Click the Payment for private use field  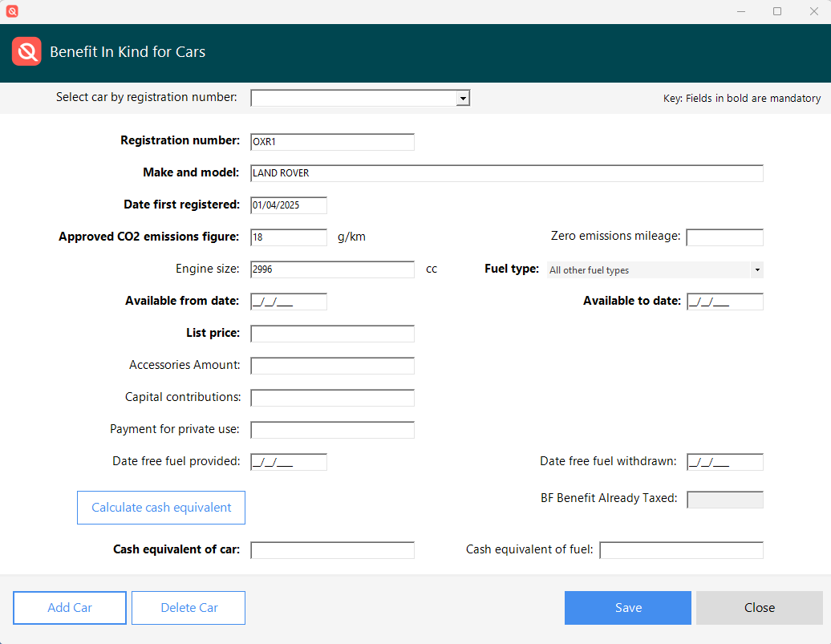coord(332,430)
